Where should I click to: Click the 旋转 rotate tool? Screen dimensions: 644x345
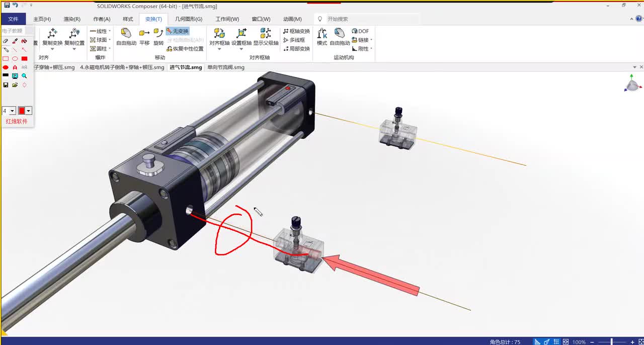(158, 37)
